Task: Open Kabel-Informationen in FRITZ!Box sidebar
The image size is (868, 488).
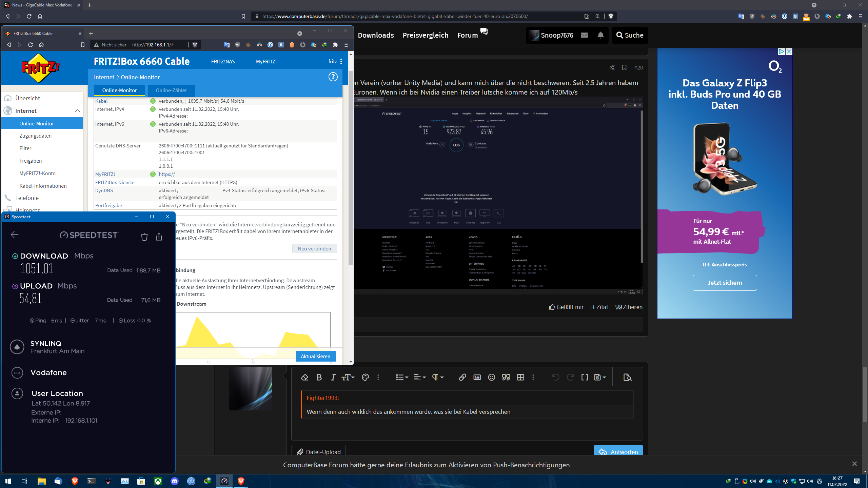Action: click(x=43, y=186)
